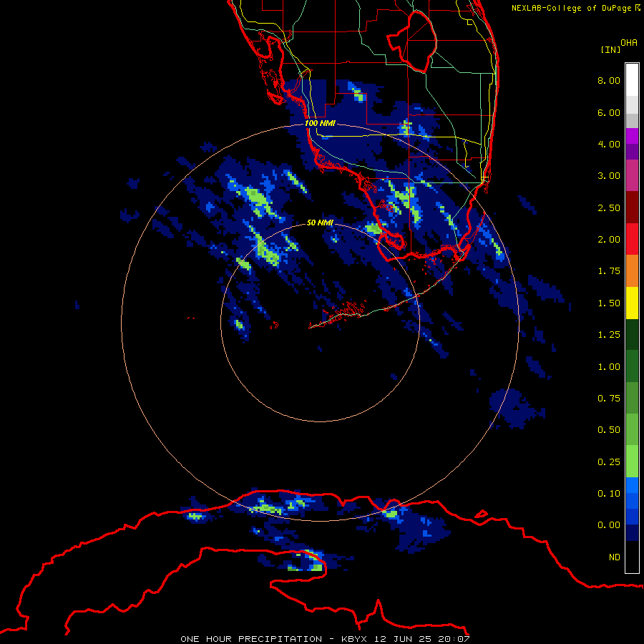Select the 1.50 legend value
This screenshot has height=644, width=644.
[x=609, y=303]
